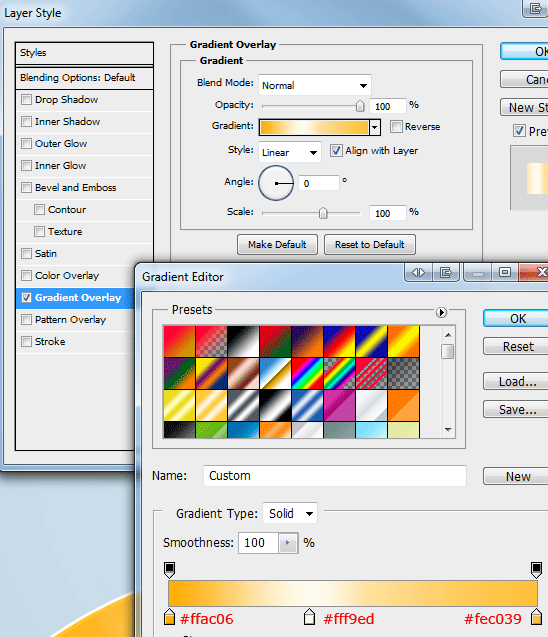
Task: Select the Stroke style row
Action: (76, 341)
